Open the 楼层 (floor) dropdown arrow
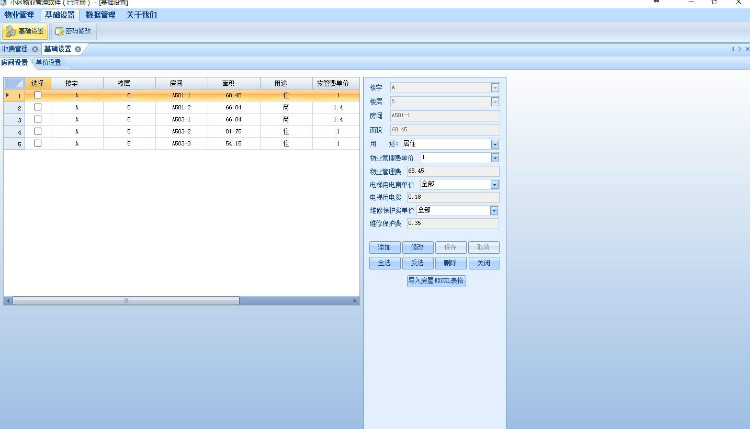 coord(495,101)
